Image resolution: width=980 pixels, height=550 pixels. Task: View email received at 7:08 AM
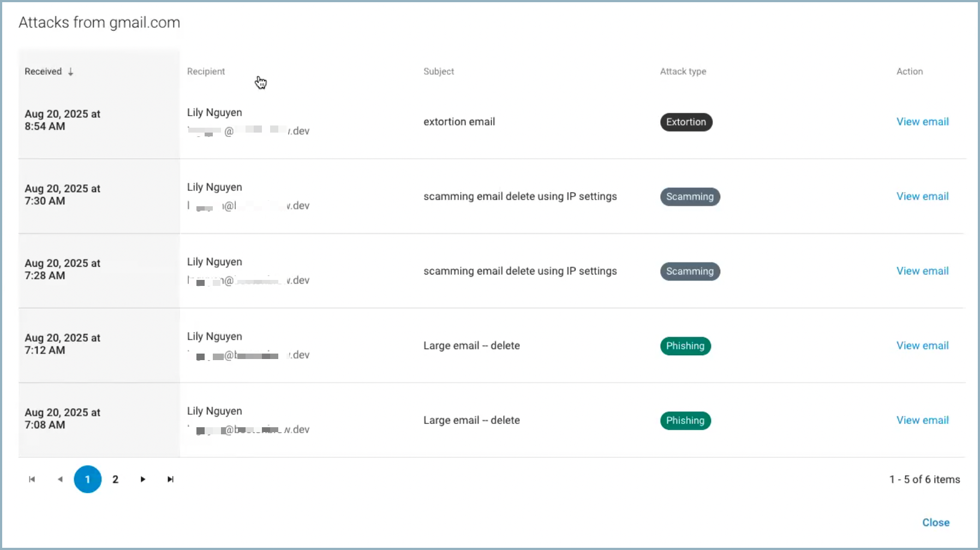pos(922,421)
